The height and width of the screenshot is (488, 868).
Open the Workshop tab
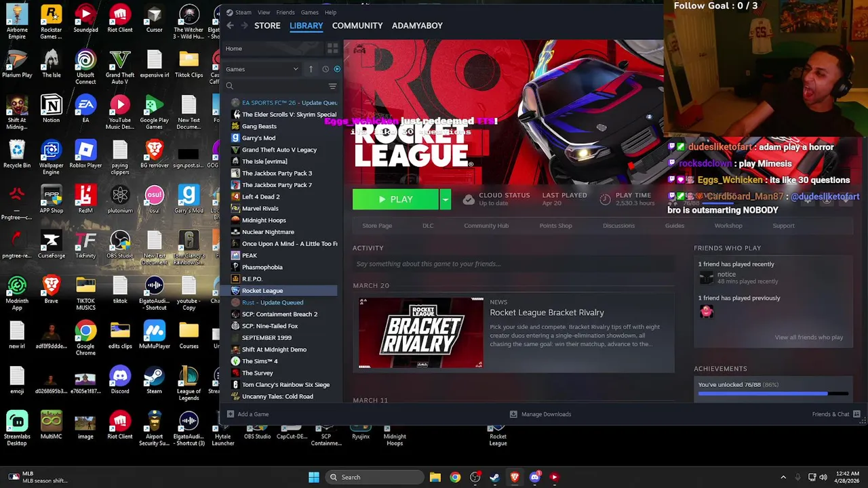[x=728, y=226]
